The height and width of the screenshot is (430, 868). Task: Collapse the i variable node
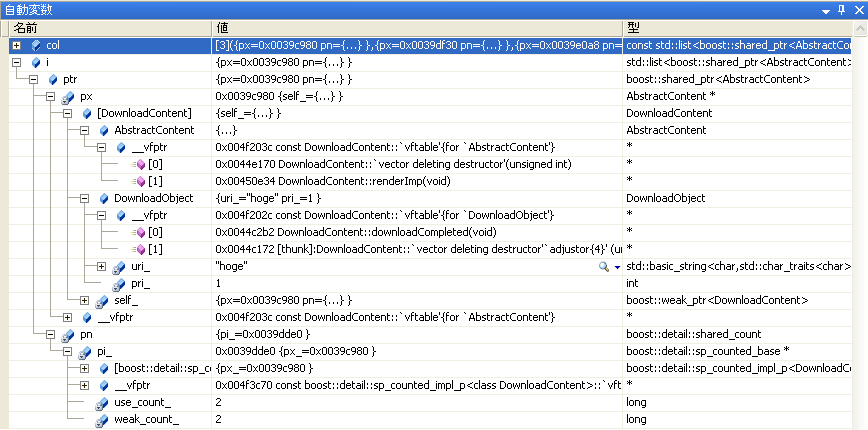pos(17,63)
